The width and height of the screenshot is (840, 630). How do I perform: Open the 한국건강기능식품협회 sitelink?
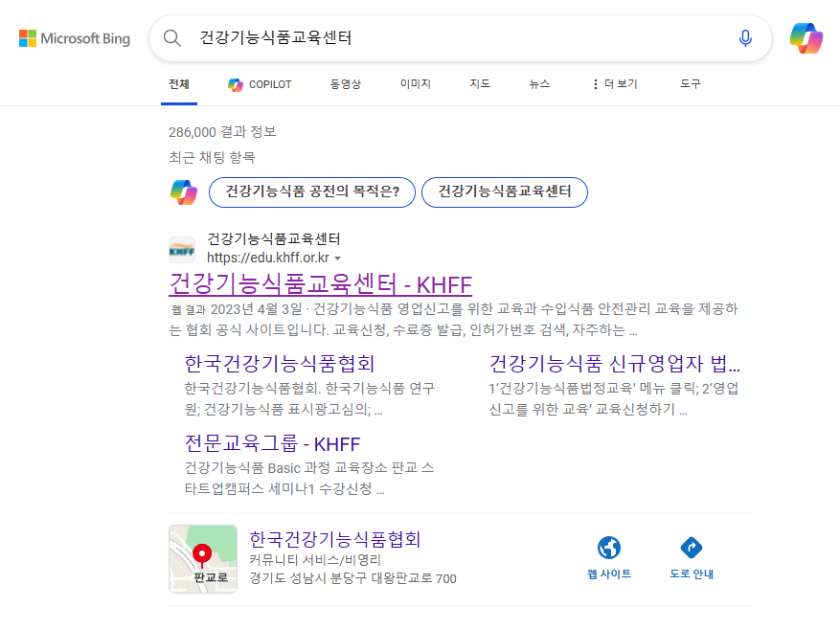(x=277, y=364)
